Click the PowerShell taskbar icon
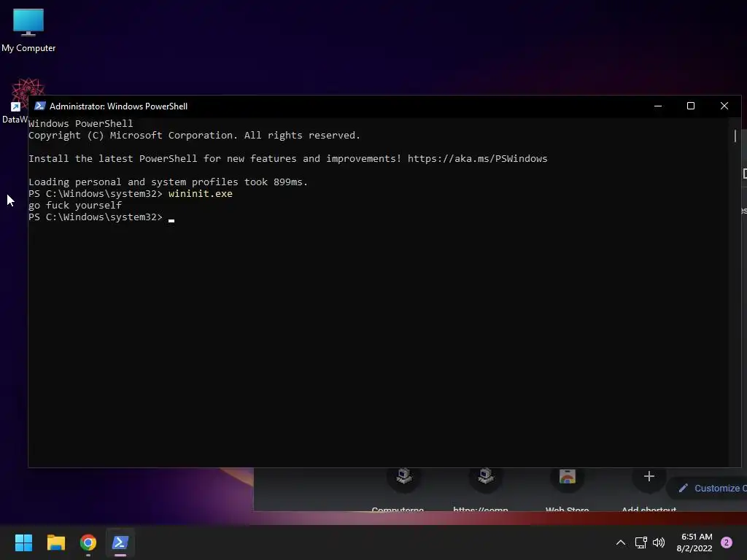 click(120, 542)
